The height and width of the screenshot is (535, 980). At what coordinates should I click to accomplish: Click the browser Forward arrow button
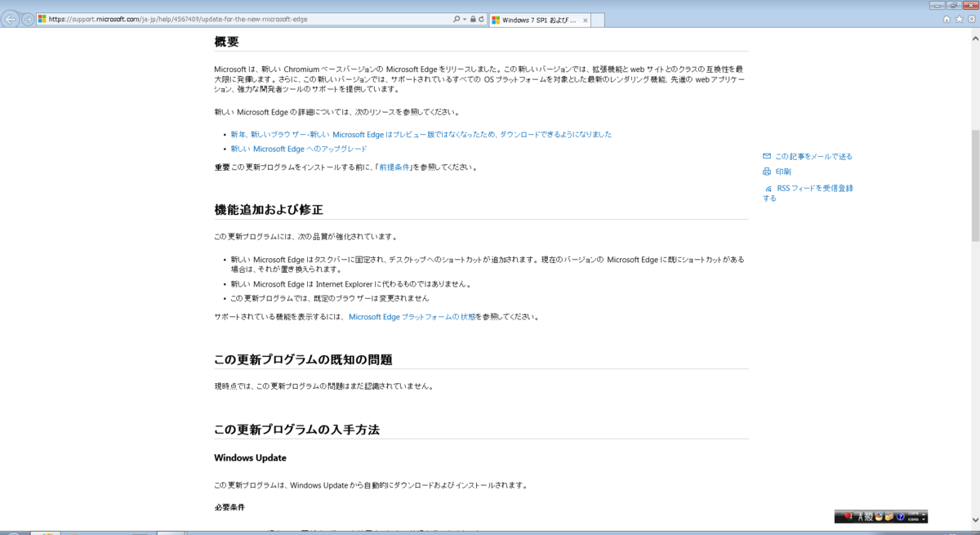(x=29, y=19)
